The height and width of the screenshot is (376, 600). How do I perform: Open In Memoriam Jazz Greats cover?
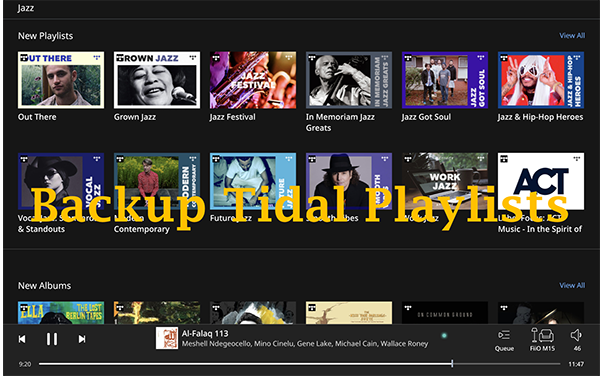pos(349,80)
